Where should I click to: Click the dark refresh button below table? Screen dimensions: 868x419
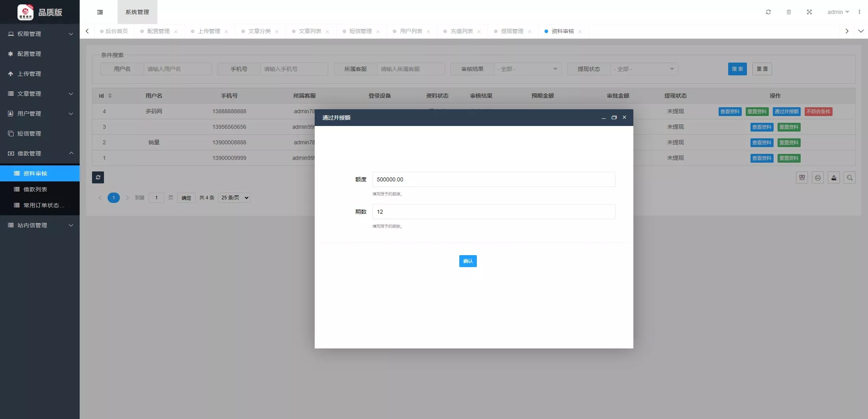[x=98, y=177]
